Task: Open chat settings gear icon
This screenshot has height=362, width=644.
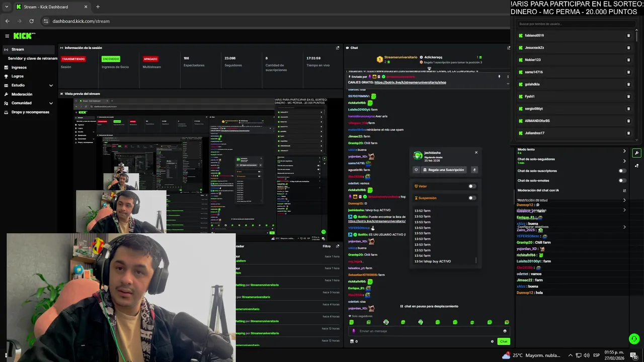Action: (492, 341)
